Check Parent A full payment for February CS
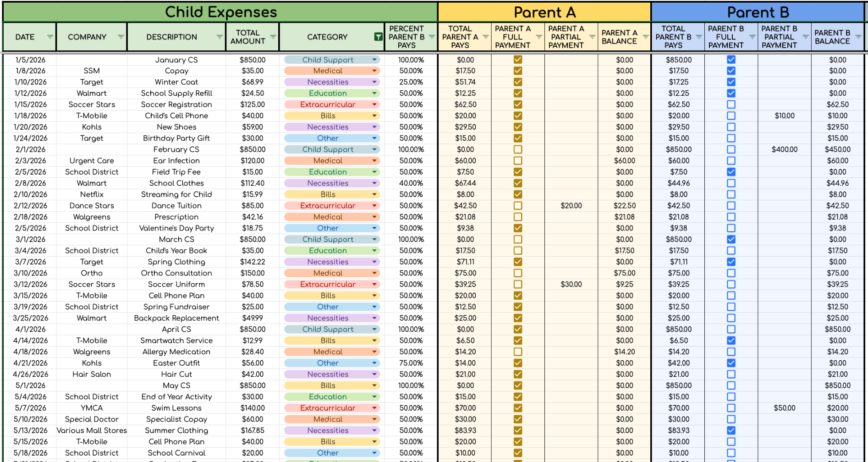 tap(518, 149)
